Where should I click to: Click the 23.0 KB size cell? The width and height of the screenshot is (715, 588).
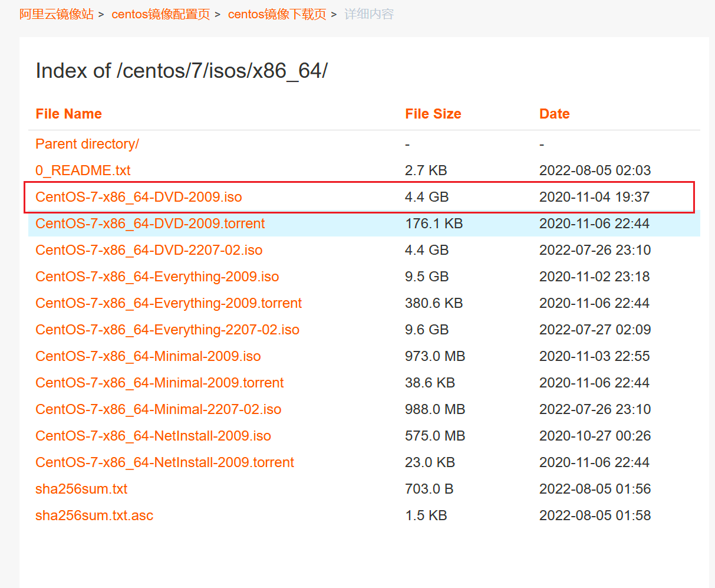pos(430,462)
